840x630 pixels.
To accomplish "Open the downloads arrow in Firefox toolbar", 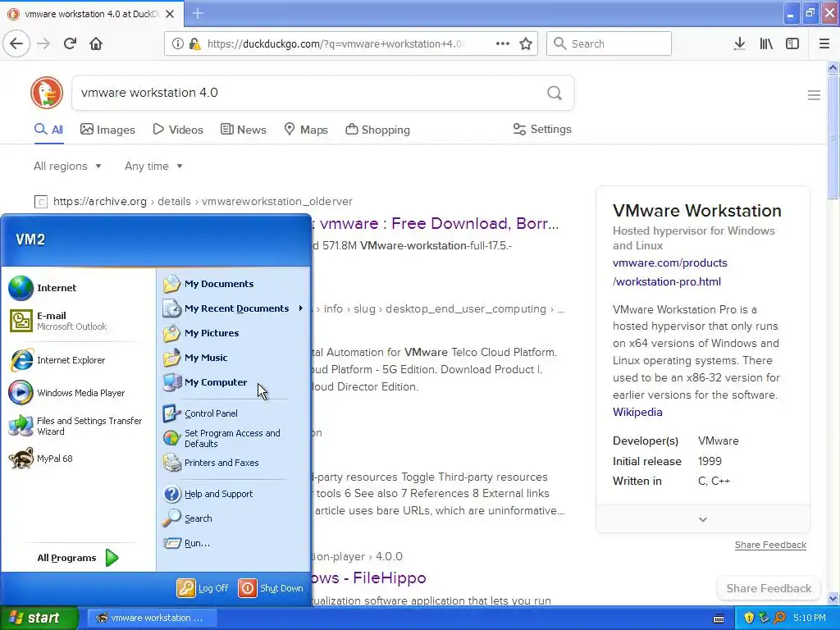I will [x=739, y=43].
